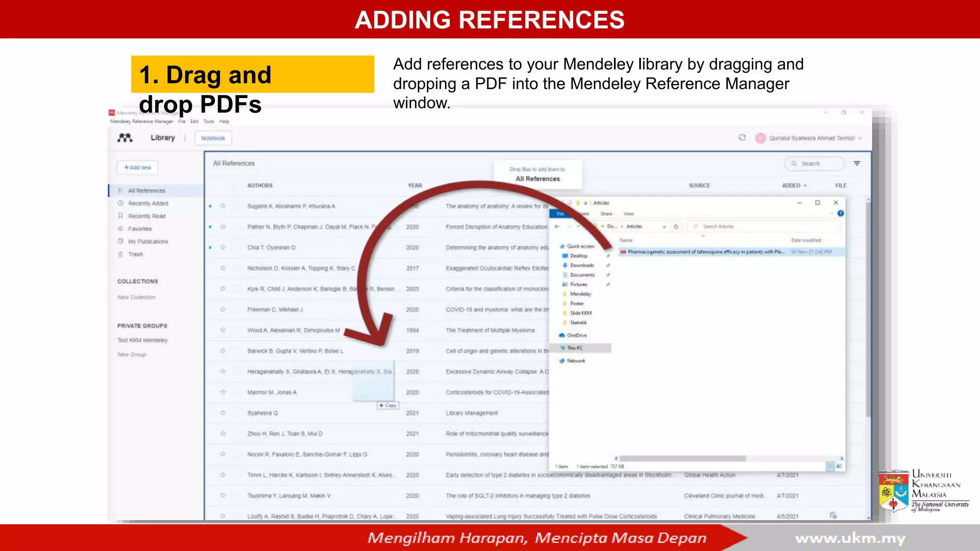The width and height of the screenshot is (980, 551).
Task: Open Mendeley Tools menu
Action: (209, 121)
